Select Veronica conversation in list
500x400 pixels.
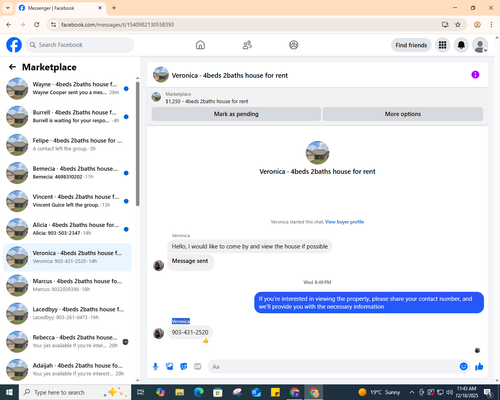[68, 257]
